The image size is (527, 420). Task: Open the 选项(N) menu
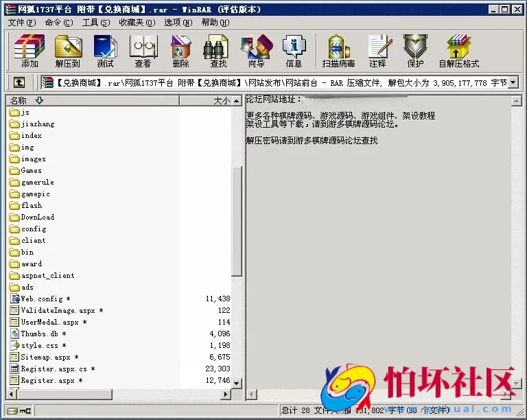pyautogui.click(x=178, y=23)
